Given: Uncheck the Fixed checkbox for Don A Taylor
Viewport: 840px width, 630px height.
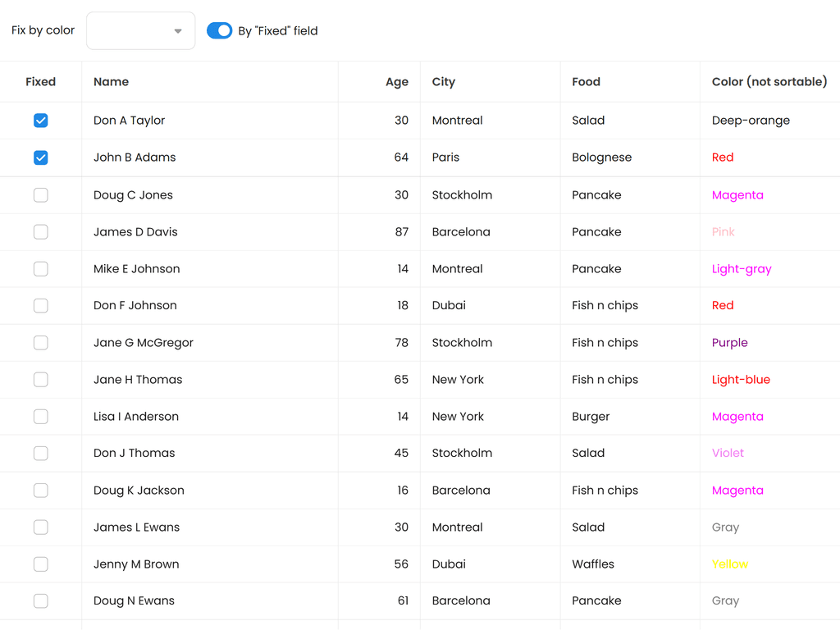Looking at the screenshot, I should pyautogui.click(x=40, y=121).
